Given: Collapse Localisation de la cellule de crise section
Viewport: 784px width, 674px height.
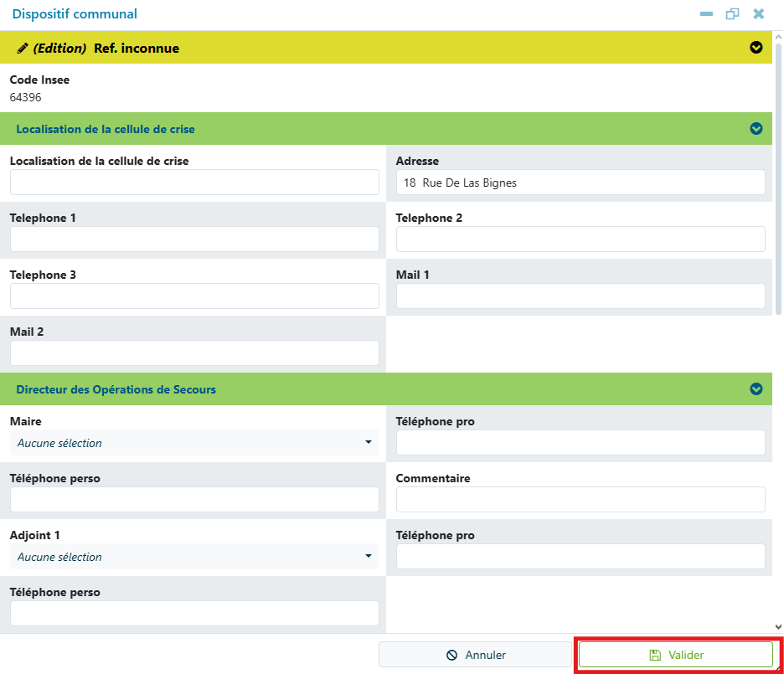Looking at the screenshot, I should tap(756, 128).
